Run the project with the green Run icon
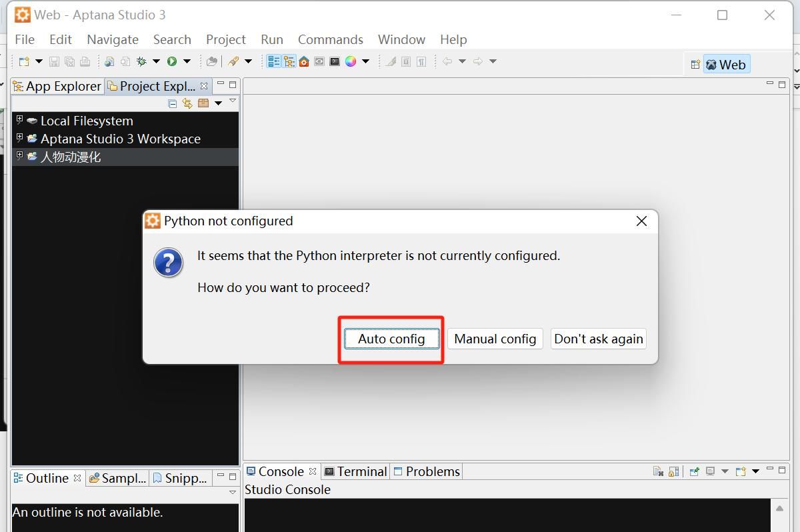 pos(172,61)
